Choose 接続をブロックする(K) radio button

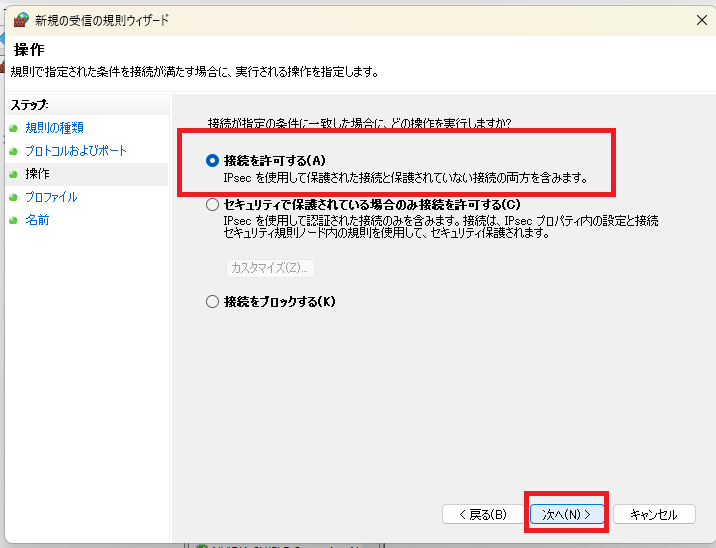tap(212, 301)
